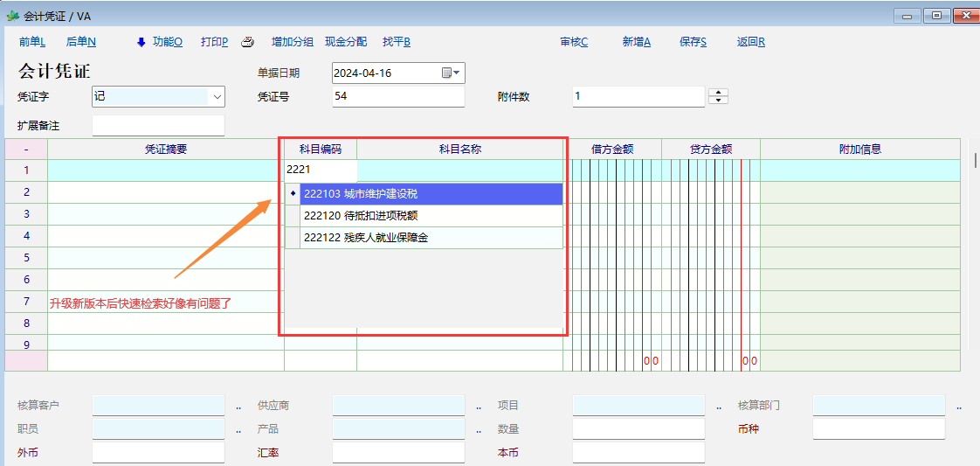Viewport: 980px width, 466px height.
Task: Click the blue down-arrow icon beside 功能
Action: [x=141, y=41]
